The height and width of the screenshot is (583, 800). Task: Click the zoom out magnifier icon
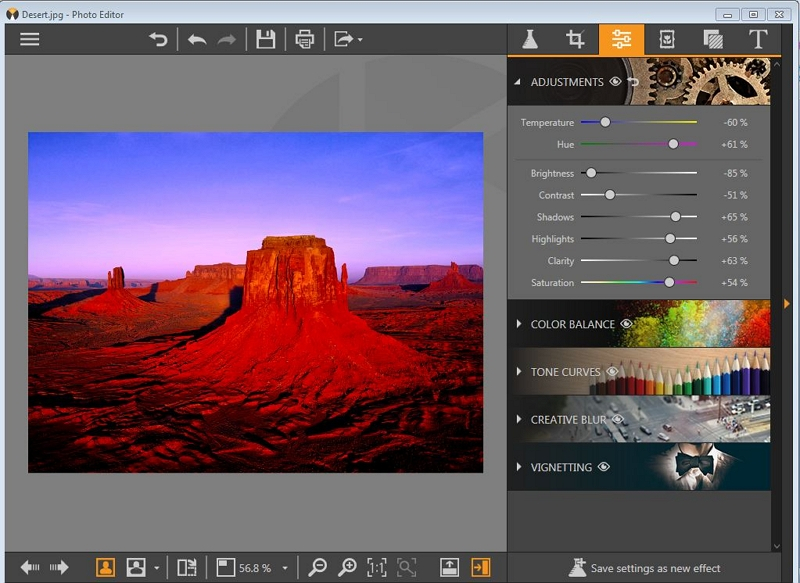coord(317,567)
